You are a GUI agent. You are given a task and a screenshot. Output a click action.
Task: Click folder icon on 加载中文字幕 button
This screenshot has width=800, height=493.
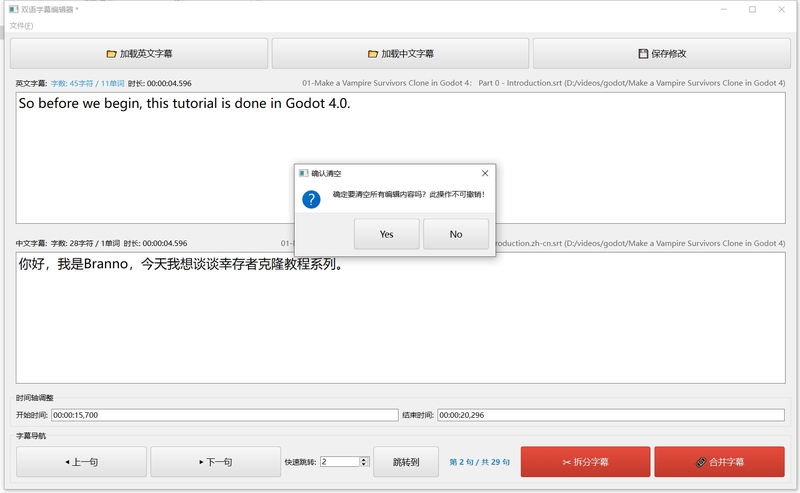[373, 54]
